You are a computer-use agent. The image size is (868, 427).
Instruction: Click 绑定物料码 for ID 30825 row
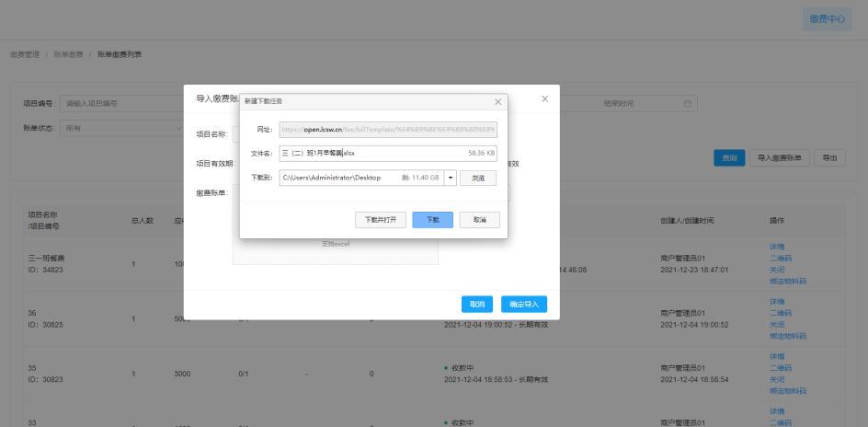coord(788,336)
